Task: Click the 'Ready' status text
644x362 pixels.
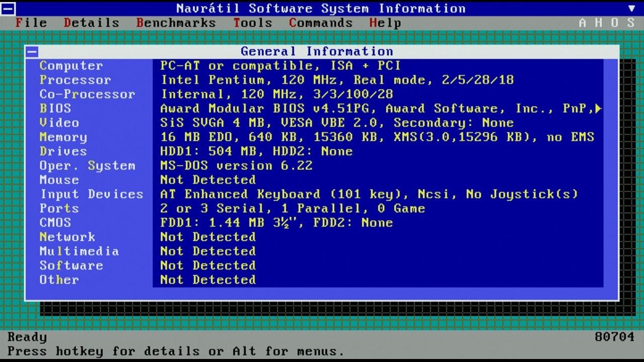Action: click(x=27, y=337)
